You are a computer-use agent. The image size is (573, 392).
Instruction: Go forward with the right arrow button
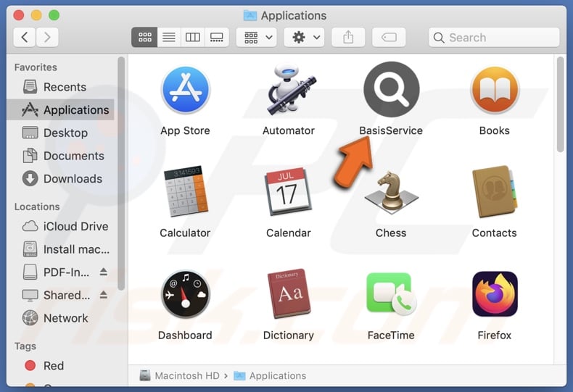point(47,37)
